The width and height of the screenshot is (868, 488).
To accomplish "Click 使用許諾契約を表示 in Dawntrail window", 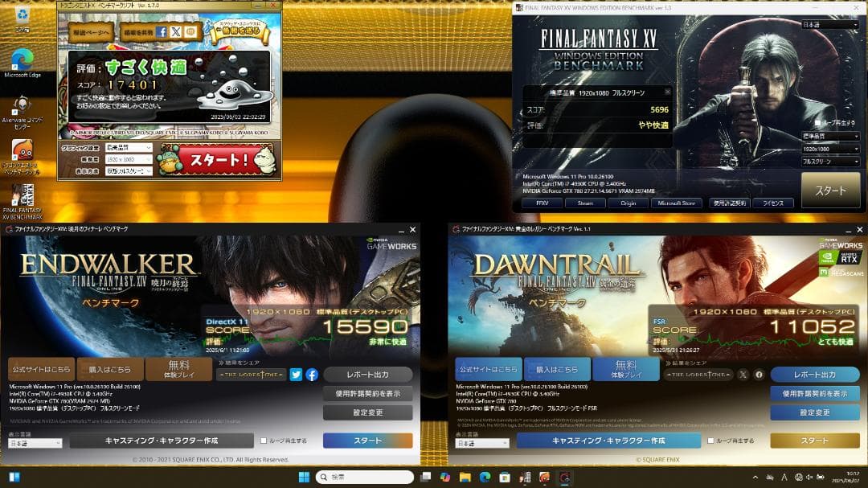I will point(815,394).
